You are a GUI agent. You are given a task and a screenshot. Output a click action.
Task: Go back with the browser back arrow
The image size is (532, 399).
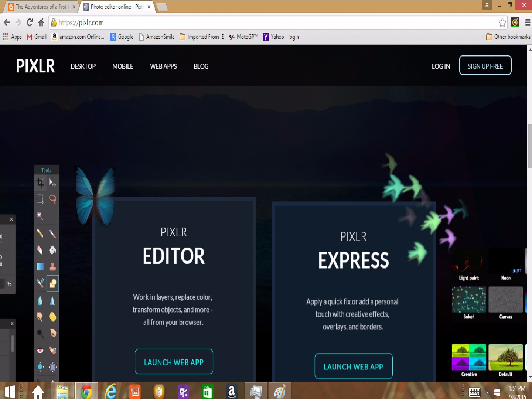coord(7,23)
